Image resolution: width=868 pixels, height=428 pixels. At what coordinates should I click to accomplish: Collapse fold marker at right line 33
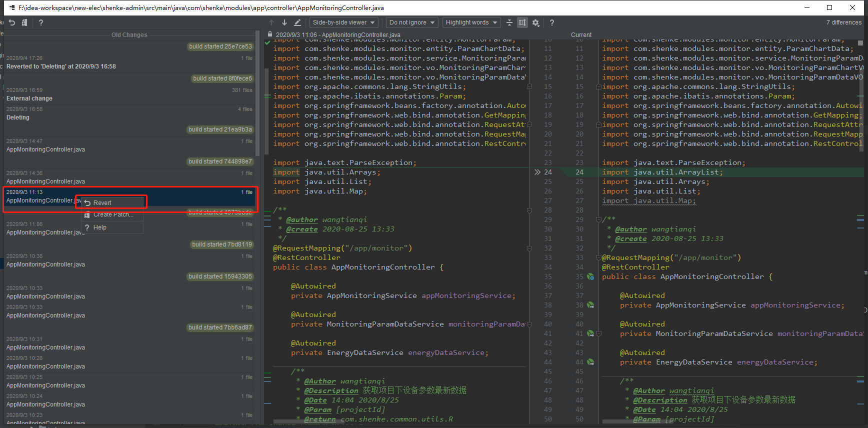tap(598, 257)
